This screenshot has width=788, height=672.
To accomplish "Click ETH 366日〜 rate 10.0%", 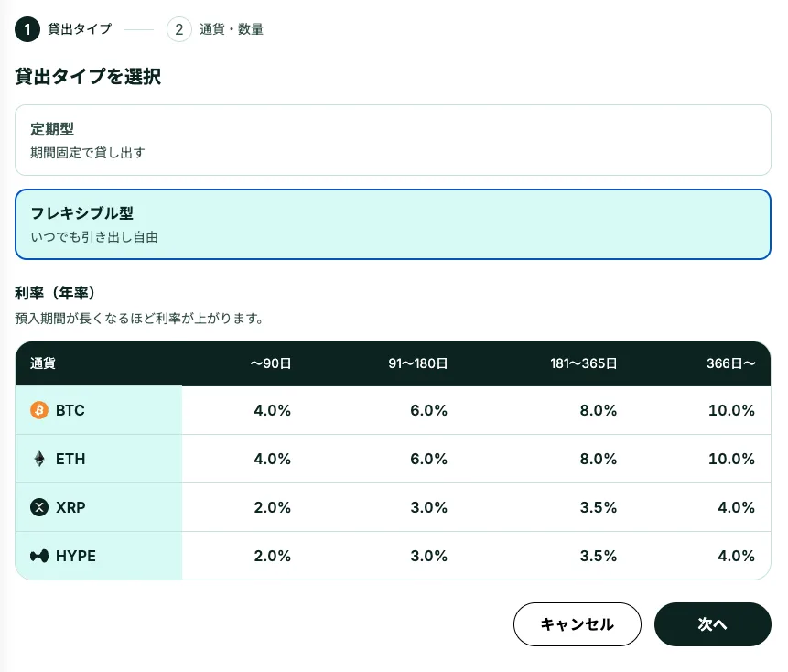I will (732, 459).
